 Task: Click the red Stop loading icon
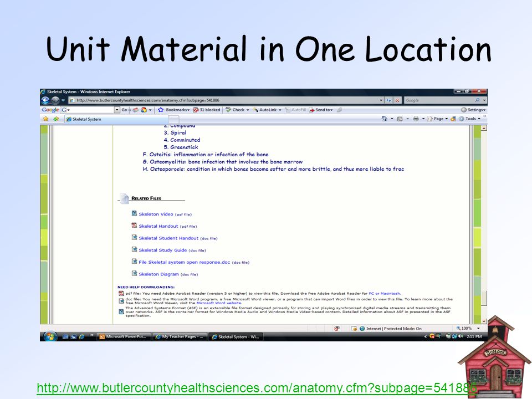397,100
